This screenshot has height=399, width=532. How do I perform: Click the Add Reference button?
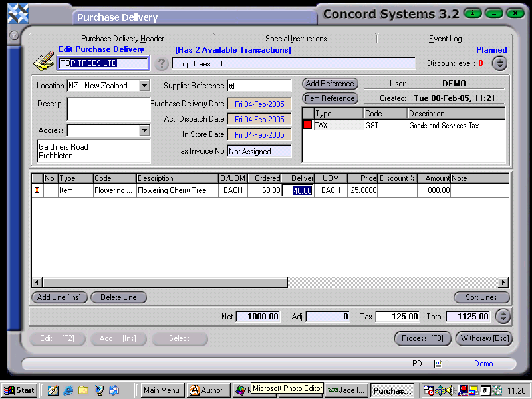tap(329, 84)
